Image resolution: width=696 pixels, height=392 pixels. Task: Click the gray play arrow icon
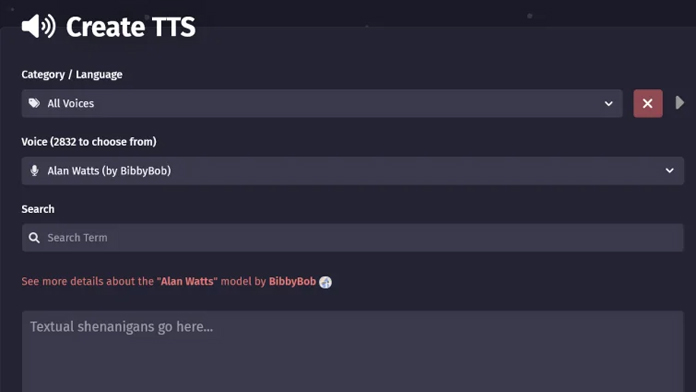pos(680,103)
